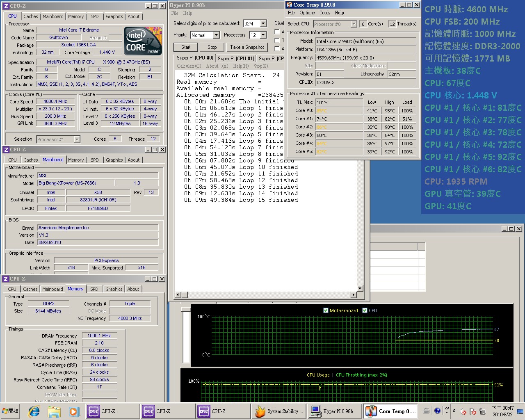Image resolution: width=525 pixels, height=420 pixels.
Task: Click Core Temp Model field Intel Core i7 990X
Action: coord(365,41)
